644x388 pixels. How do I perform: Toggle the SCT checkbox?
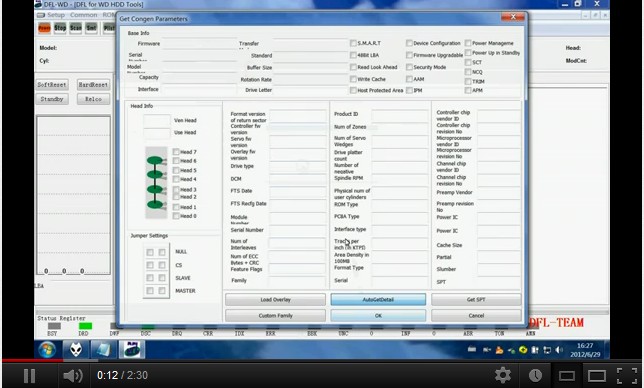[468, 62]
